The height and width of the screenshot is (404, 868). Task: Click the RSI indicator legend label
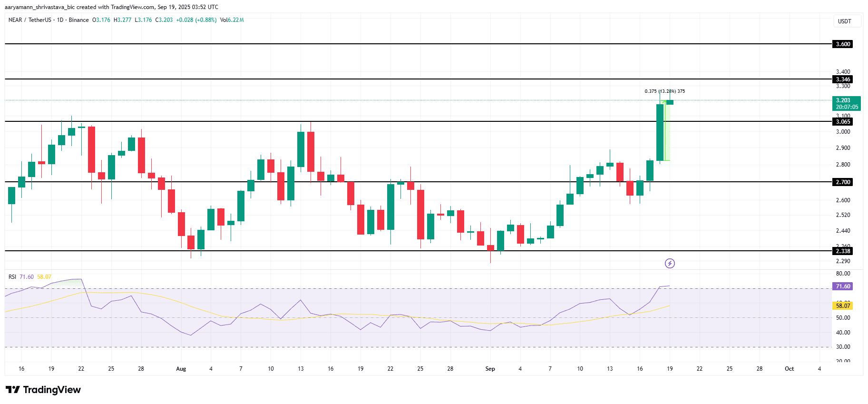pyautogui.click(x=12, y=277)
